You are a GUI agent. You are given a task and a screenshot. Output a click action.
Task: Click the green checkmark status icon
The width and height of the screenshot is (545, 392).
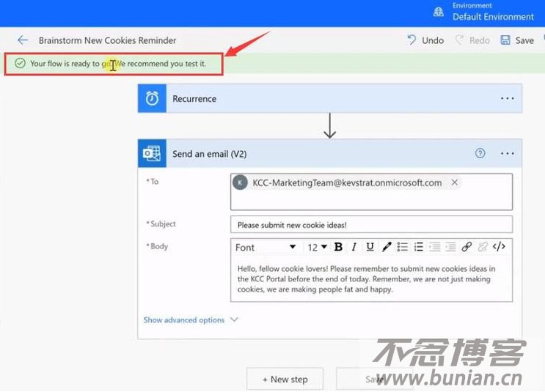(20, 63)
